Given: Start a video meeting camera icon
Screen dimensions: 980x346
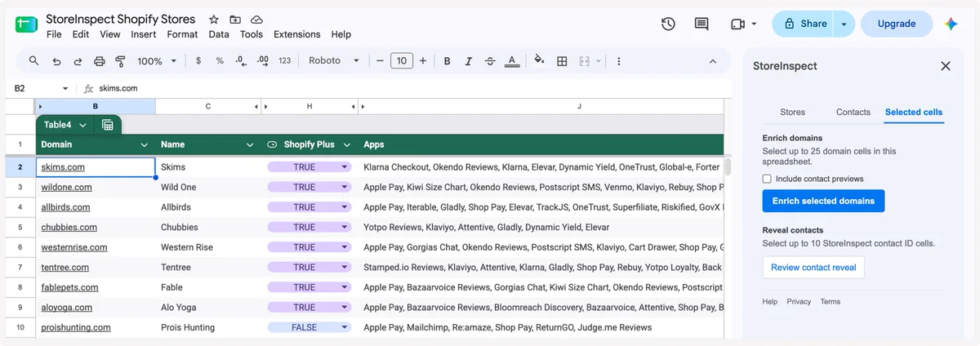Looking at the screenshot, I should pyautogui.click(x=737, y=24).
